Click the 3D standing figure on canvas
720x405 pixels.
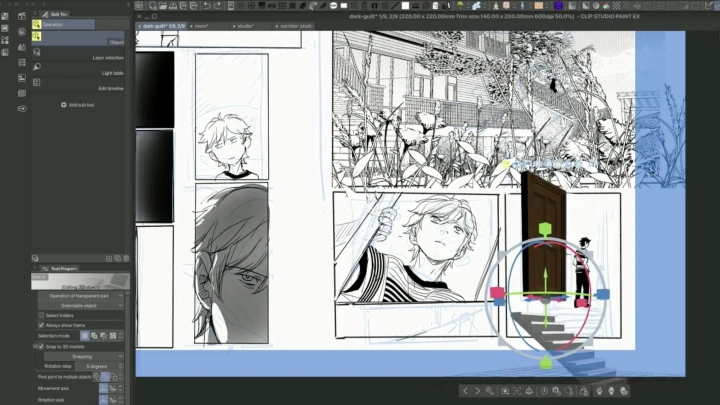pyautogui.click(x=582, y=271)
